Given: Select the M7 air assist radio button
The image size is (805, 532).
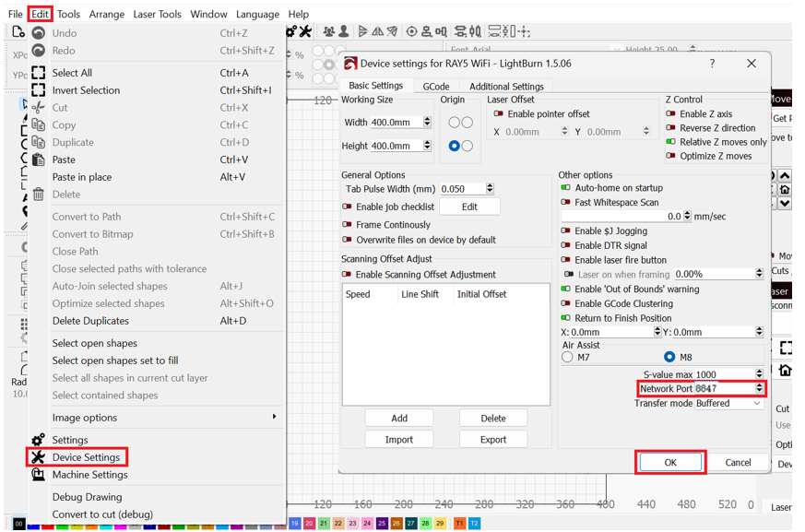Looking at the screenshot, I should [x=567, y=358].
